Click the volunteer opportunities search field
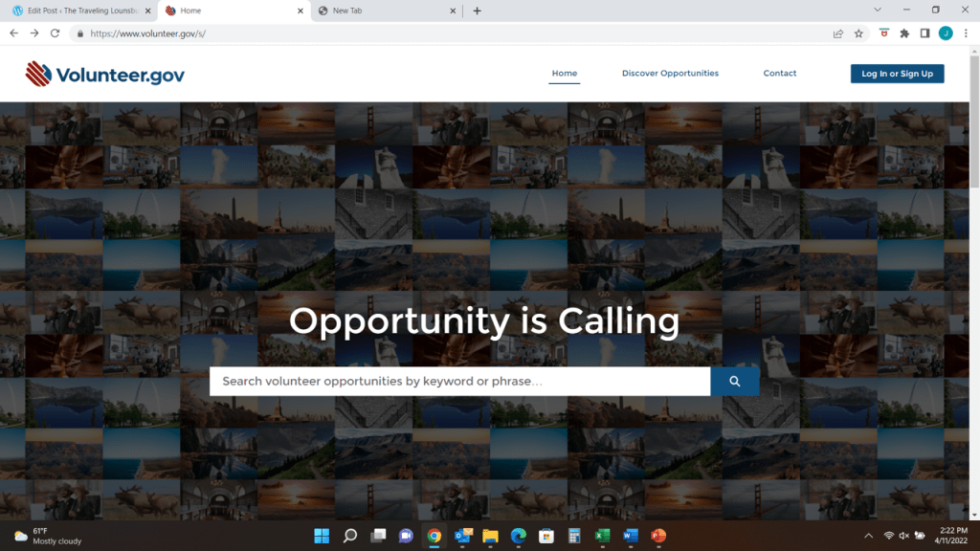This screenshot has height=551, width=980. [x=459, y=382]
